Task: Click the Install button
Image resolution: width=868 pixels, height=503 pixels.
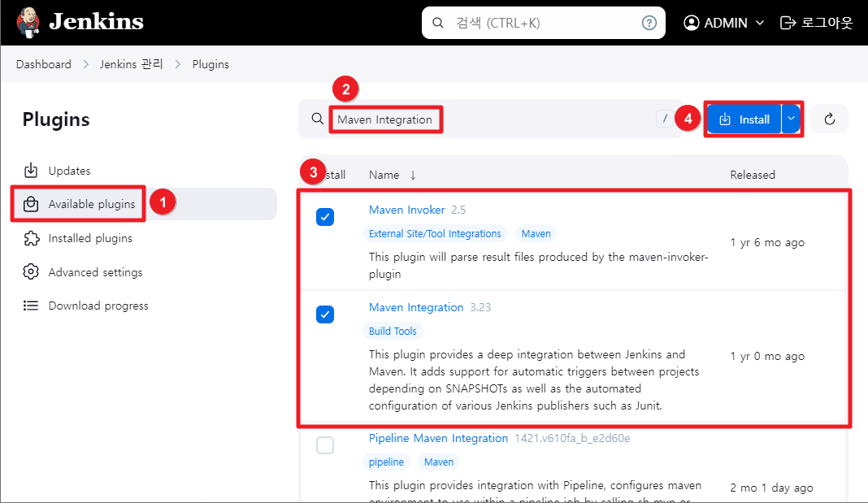Action: (x=744, y=119)
